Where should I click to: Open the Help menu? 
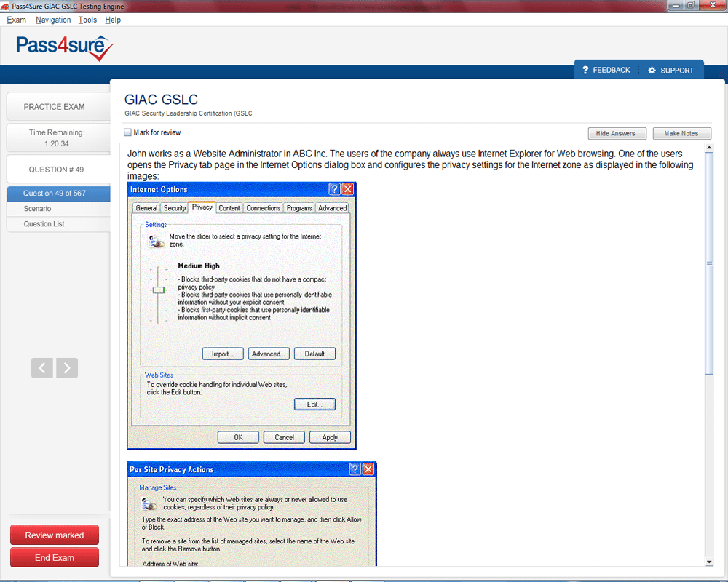113,20
